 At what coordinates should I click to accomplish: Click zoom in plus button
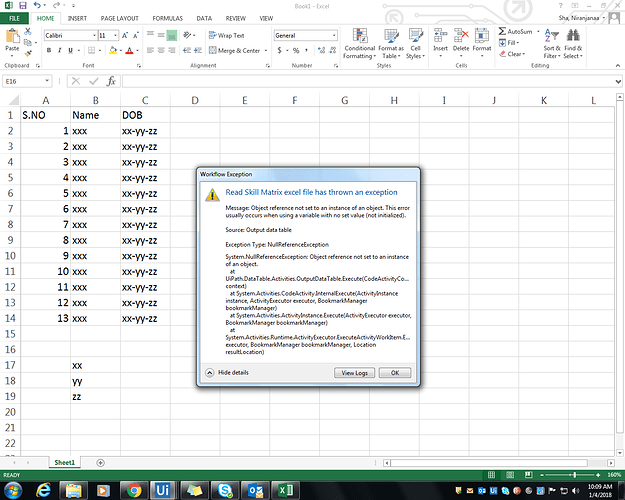tap(598, 475)
